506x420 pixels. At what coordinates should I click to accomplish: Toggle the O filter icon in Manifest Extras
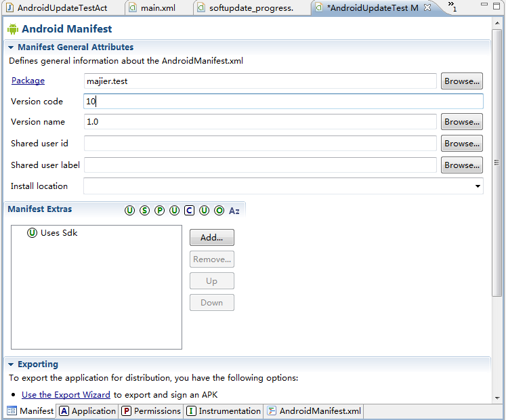tap(219, 211)
